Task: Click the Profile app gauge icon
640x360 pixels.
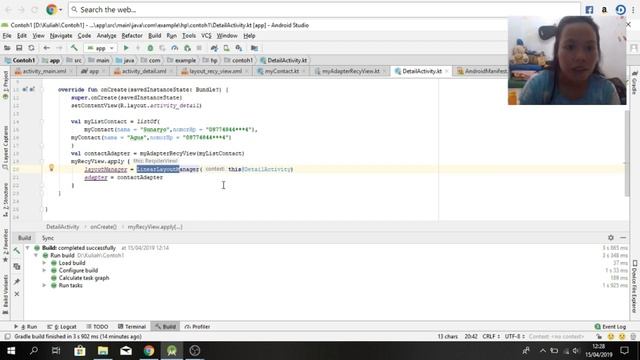Action: 175,48
